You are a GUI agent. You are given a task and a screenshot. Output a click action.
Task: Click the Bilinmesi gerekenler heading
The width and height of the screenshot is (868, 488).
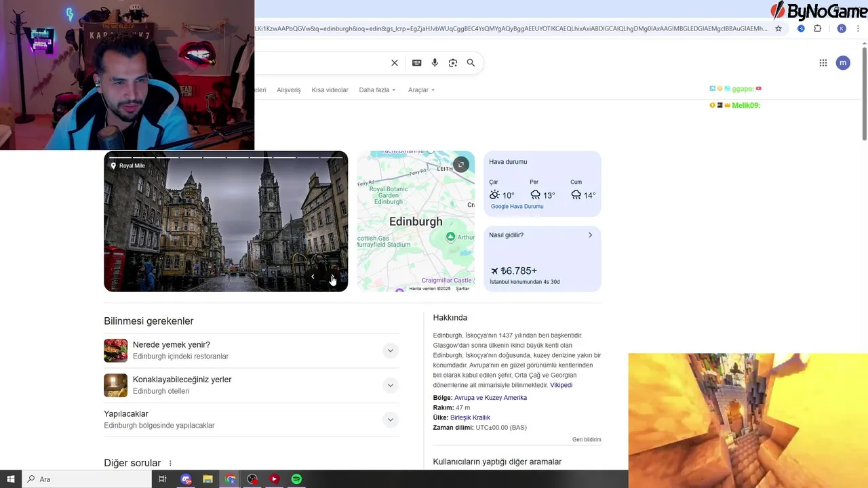[149, 321]
